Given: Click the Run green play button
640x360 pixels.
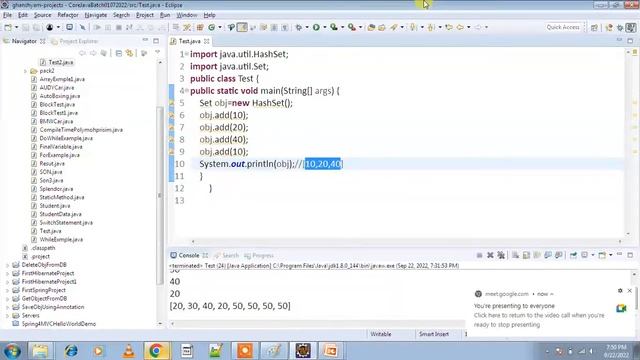Looking at the screenshot, I should point(316,27).
